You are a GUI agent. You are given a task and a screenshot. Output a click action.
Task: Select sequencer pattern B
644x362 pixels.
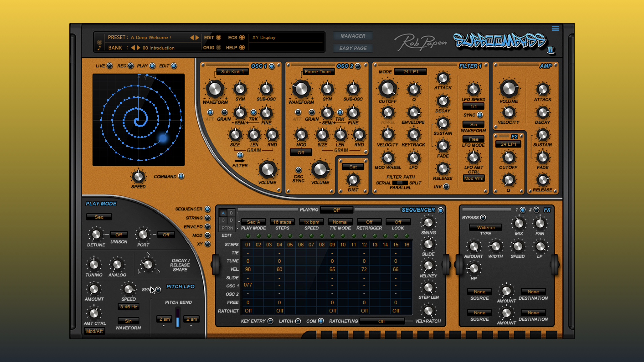[231, 213]
